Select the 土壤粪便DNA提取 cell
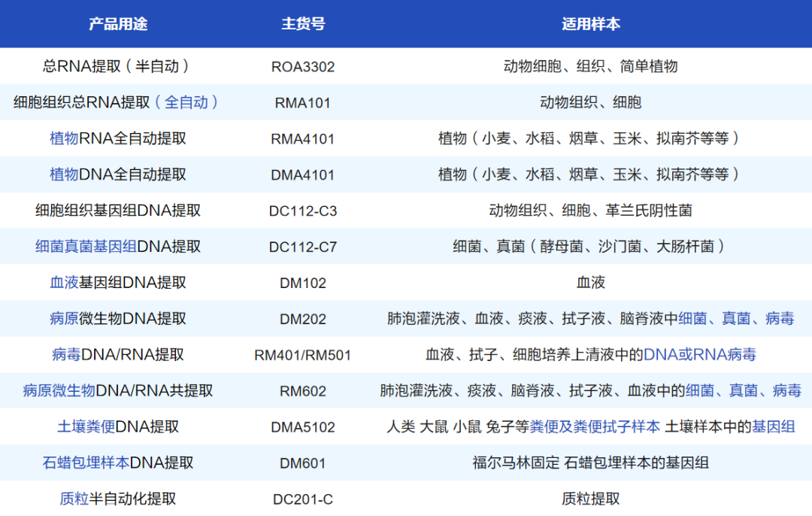Screen dimensions: 812x516 coord(118,426)
